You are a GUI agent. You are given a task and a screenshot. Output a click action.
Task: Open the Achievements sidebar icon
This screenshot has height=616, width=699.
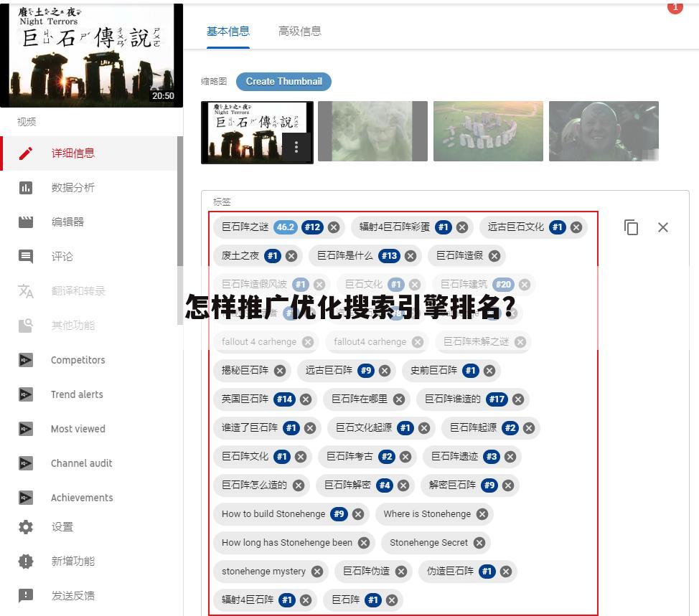click(27, 498)
